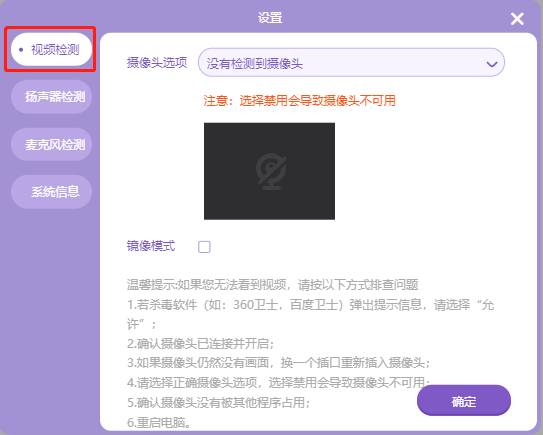Click the 摄像头选项 label
The image size is (543, 435).
[x=157, y=63]
